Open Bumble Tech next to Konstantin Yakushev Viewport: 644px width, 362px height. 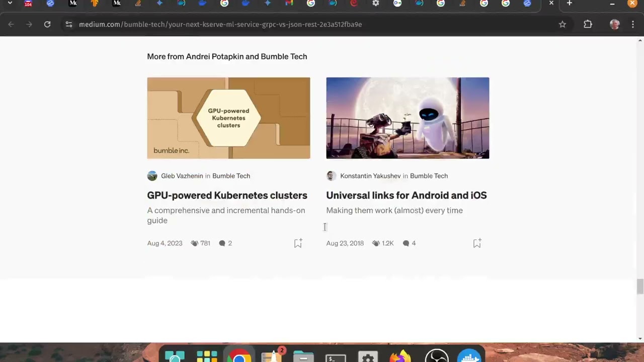429,176
